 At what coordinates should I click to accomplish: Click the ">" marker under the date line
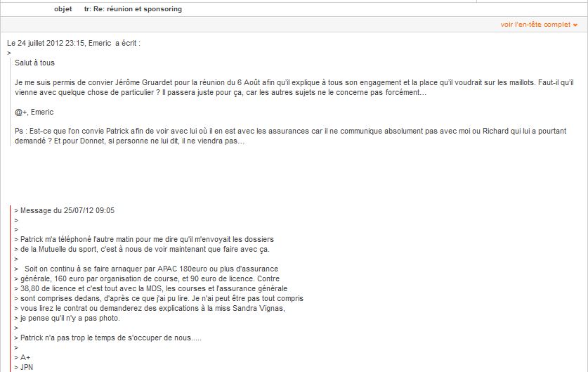9,53
